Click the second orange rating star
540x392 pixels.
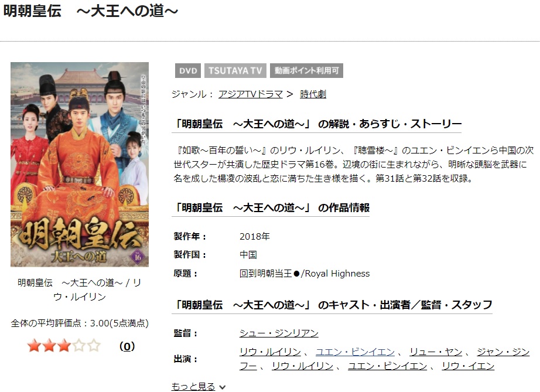point(49,346)
